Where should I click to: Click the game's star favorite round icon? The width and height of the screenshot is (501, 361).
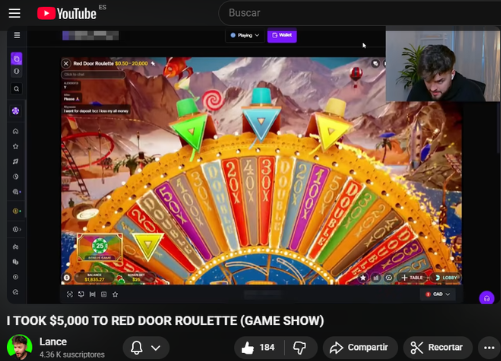[363, 277]
